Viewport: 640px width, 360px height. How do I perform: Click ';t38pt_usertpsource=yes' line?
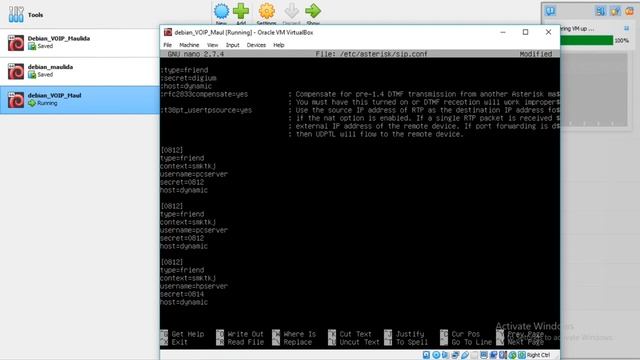coord(206,110)
